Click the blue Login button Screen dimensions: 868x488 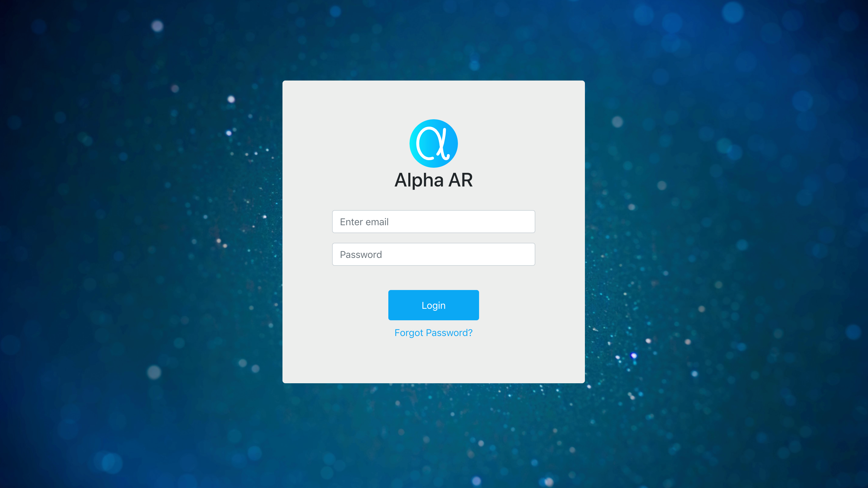(433, 305)
